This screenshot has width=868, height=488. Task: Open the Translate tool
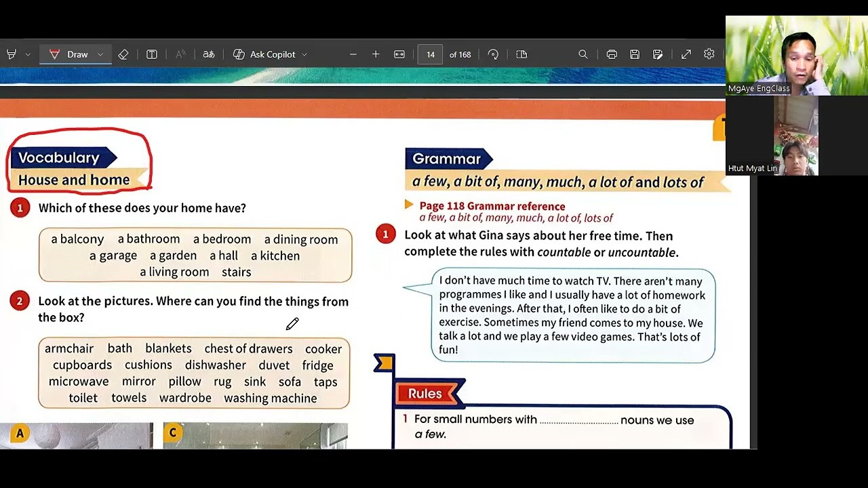pyautogui.click(x=209, y=54)
